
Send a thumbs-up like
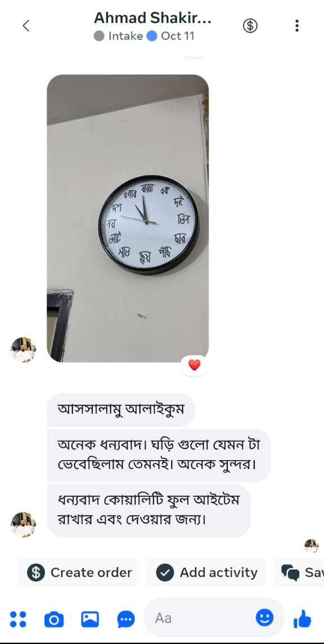click(x=302, y=619)
